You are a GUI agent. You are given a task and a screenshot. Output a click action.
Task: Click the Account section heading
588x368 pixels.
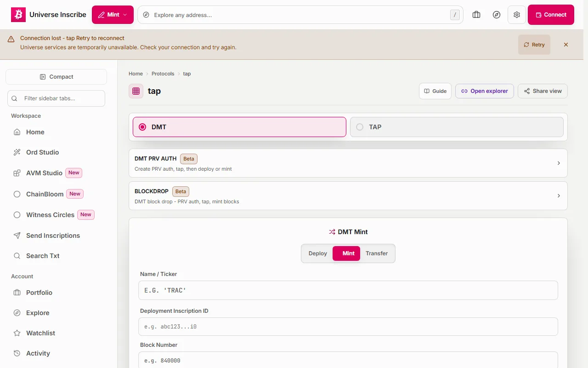point(22,276)
